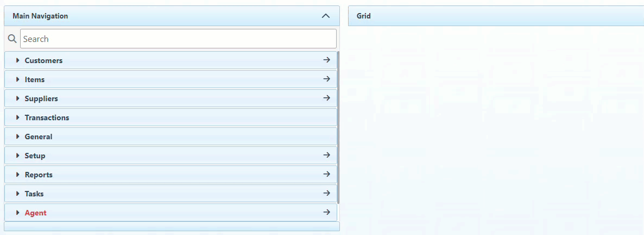
Task: Open the Setup menu label
Action: click(x=35, y=156)
